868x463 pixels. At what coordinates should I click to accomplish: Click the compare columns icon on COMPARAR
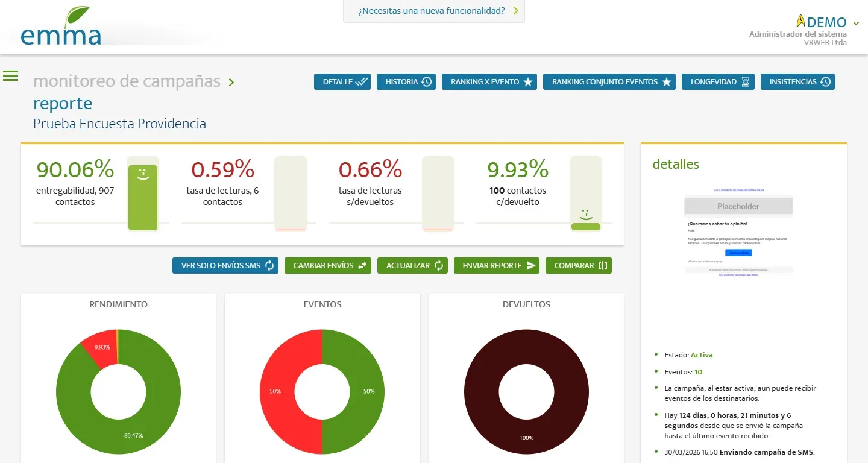click(x=603, y=266)
